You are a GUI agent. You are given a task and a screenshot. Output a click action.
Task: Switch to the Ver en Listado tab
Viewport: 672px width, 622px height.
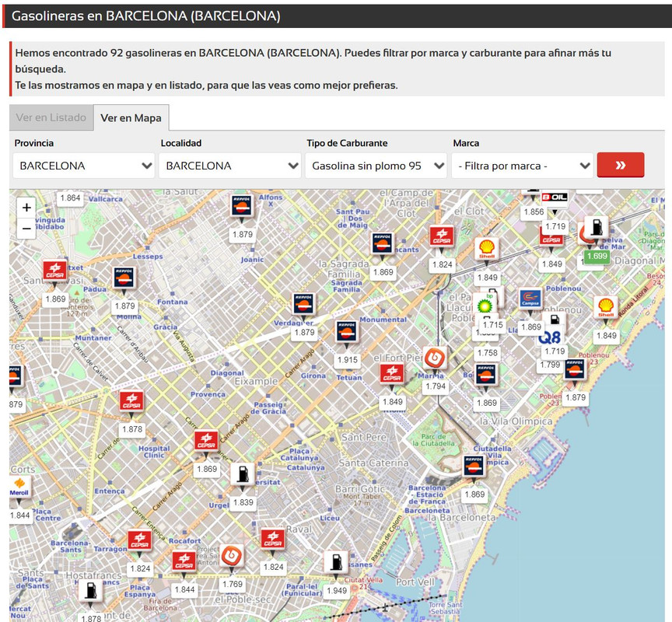(x=51, y=117)
